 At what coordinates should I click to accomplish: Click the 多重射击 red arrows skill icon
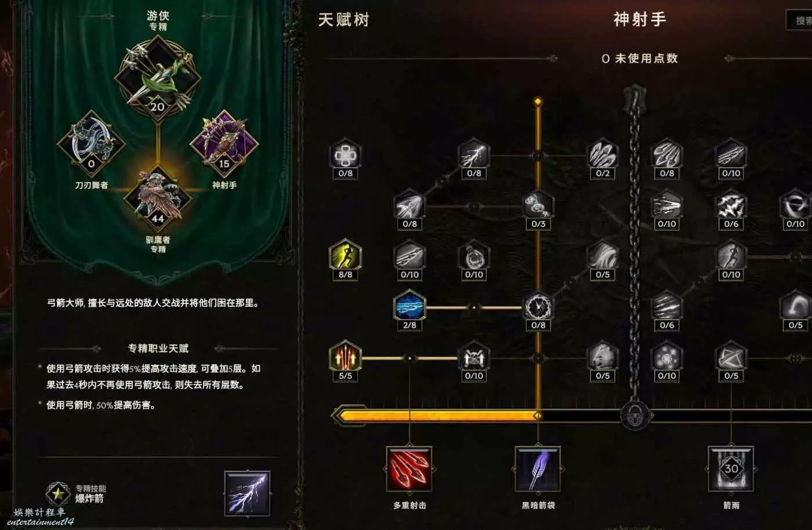[409, 469]
